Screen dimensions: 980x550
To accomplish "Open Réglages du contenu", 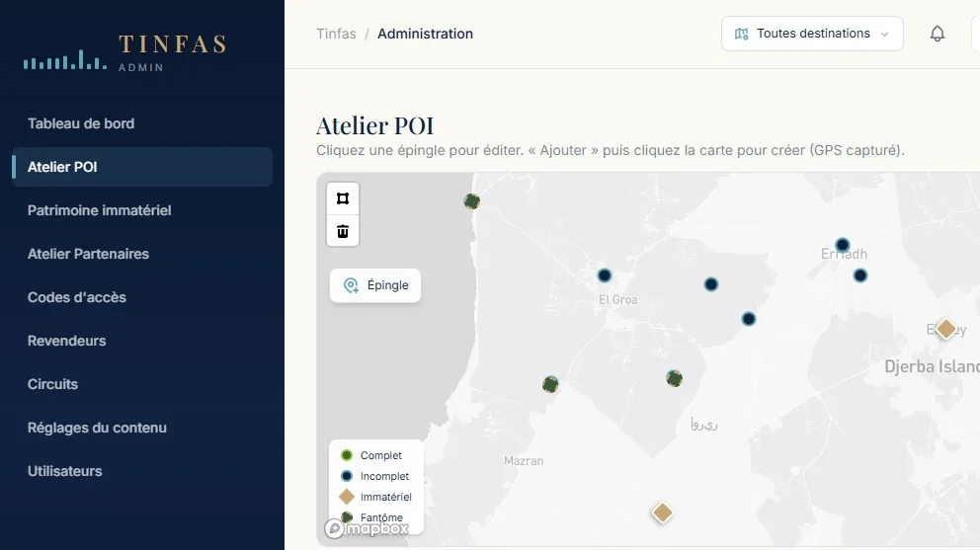I will tap(142, 428).
